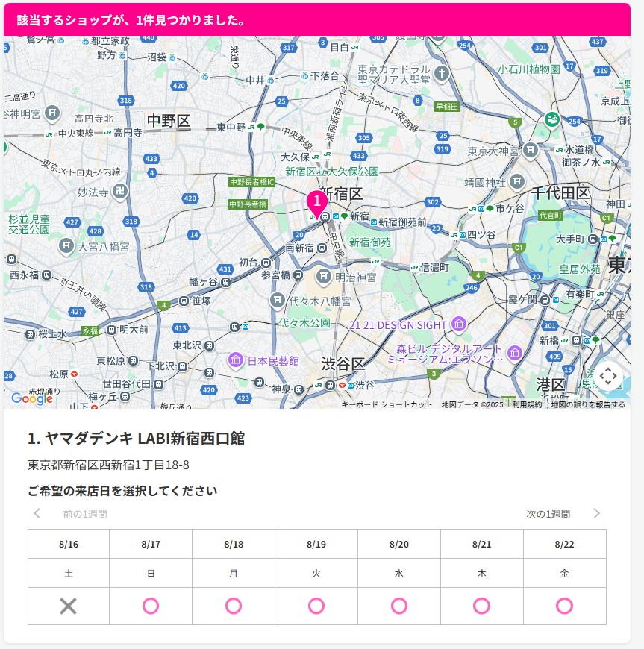644x649 pixels.
Task: Open the キーボード ショートカット link
Action: [387, 404]
